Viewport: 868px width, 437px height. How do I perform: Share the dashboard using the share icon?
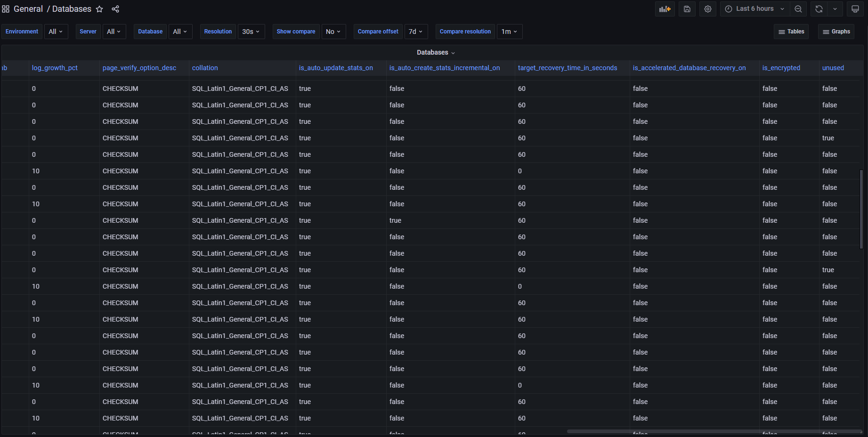click(x=115, y=8)
